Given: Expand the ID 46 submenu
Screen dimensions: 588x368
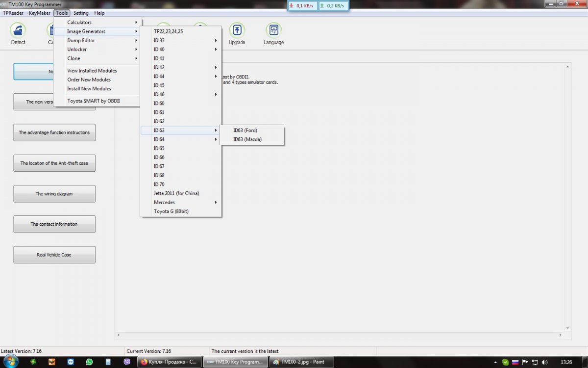Looking at the screenshot, I should (181, 94).
